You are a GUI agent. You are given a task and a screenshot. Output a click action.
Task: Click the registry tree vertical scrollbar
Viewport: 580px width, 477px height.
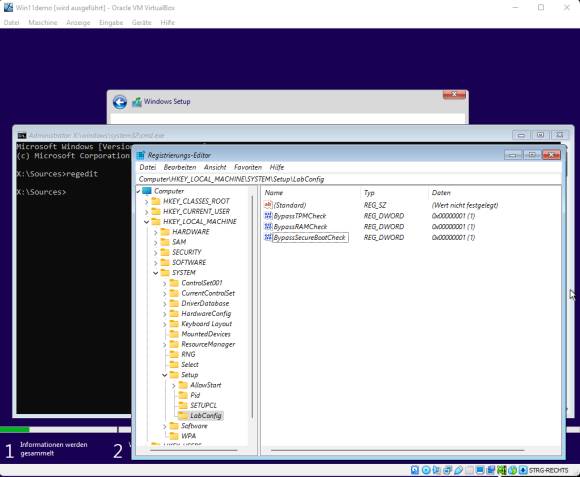(252, 307)
